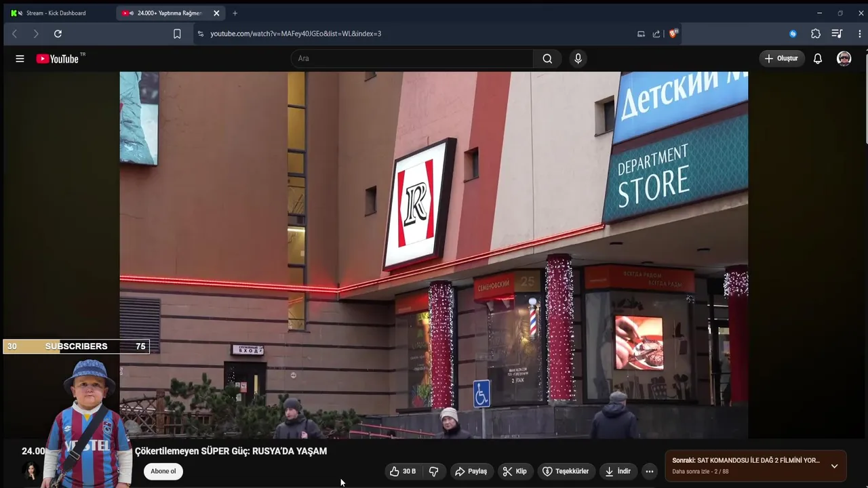
Task: Open the account avatar menu
Action: (x=844, y=59)
